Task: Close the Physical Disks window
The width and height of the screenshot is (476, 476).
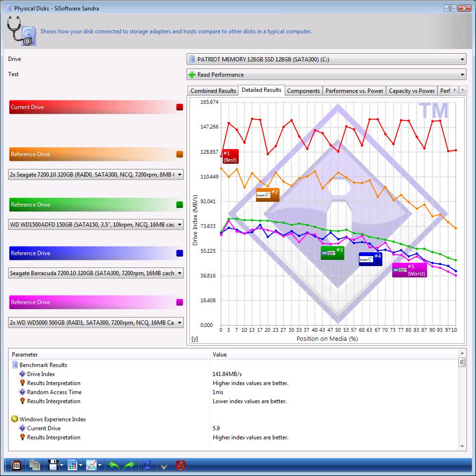Action: (465, 8)
